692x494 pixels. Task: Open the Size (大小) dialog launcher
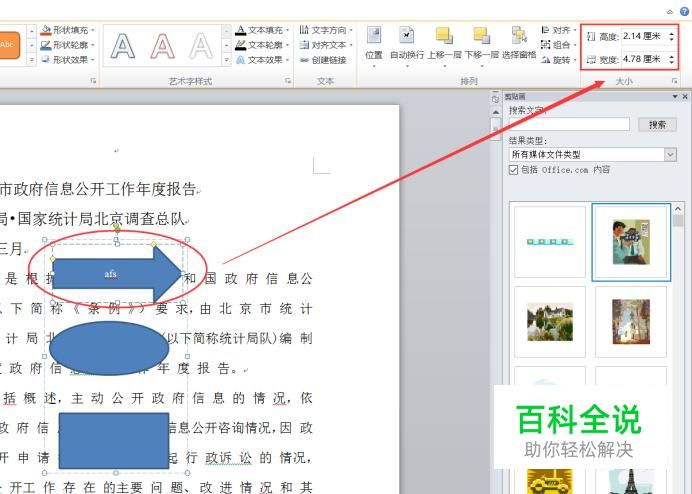click(x=674, y=81)
